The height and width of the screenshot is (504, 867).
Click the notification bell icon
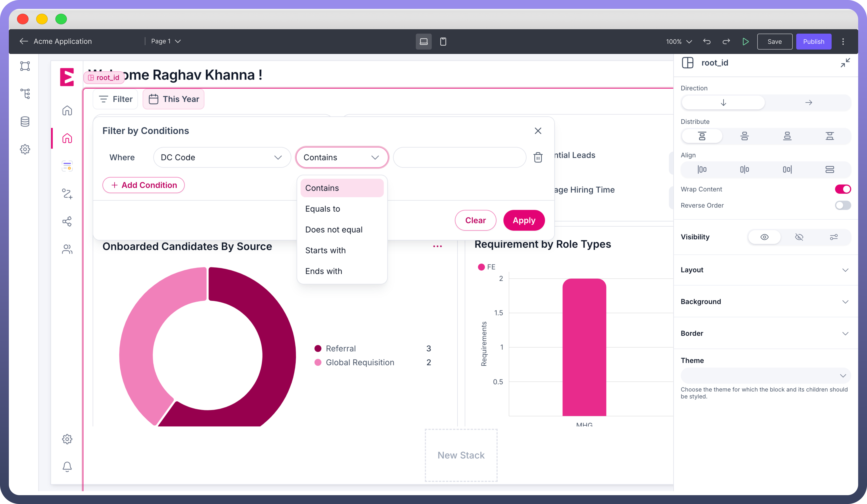(x=67, y=466)
